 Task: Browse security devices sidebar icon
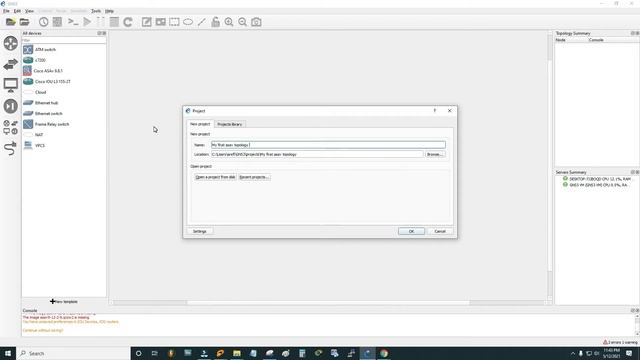click(11, 106)
